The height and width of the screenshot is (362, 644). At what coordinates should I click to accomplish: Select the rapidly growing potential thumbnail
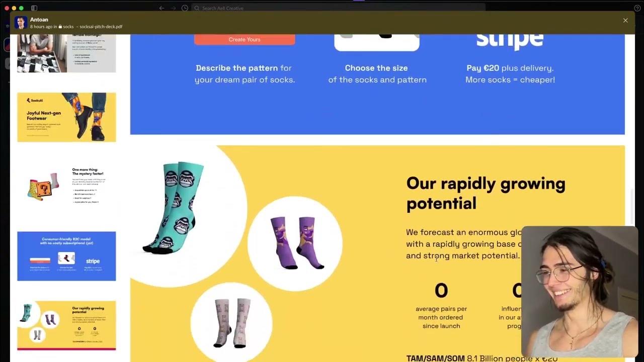(66, 325)
